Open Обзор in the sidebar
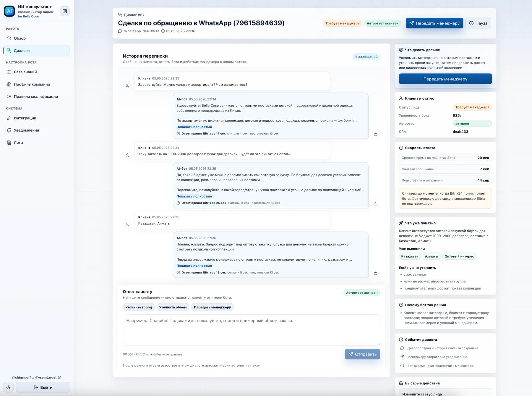 click(36, 38)
